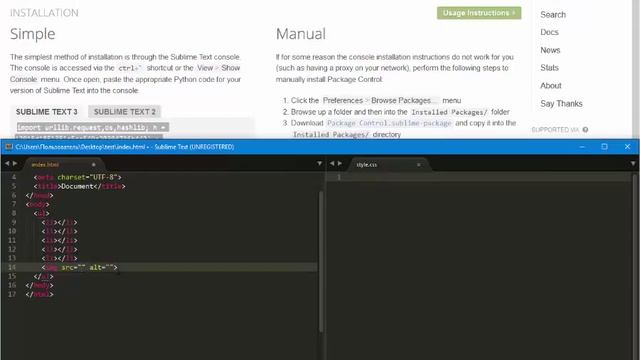The width and height of the screenshot is (640, 360).
Task: Go to next tab in right pane
Action: (340, 163)
